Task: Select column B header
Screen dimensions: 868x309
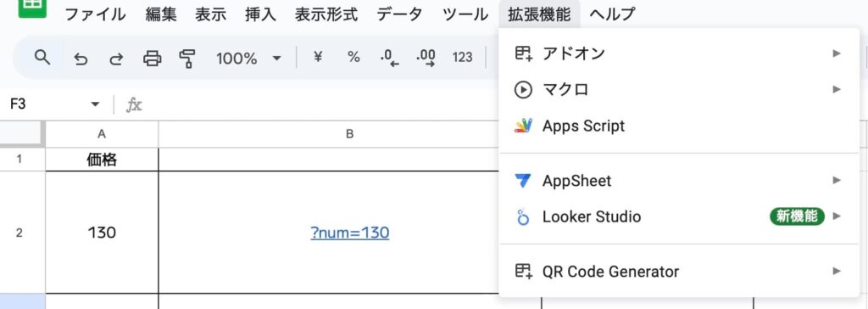Action: pyautogui.click(x=350, y=134)
